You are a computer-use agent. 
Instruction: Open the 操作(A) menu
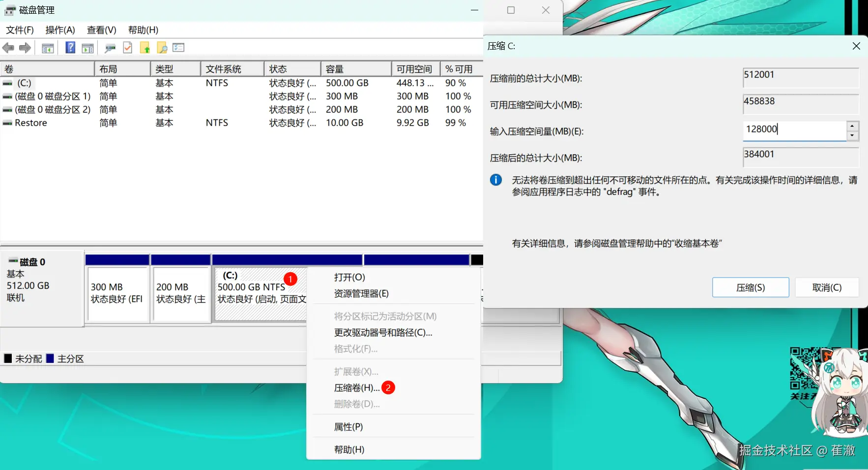coord(60,30)
